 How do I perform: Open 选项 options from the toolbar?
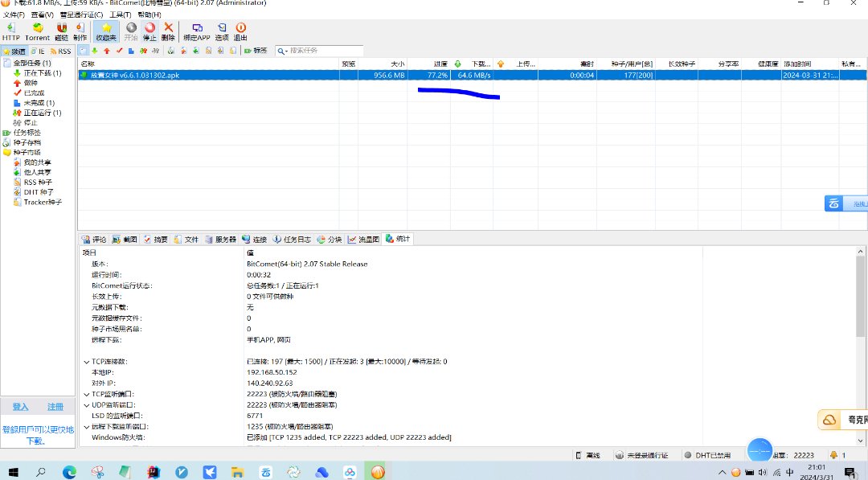click(x=222, y=31)
